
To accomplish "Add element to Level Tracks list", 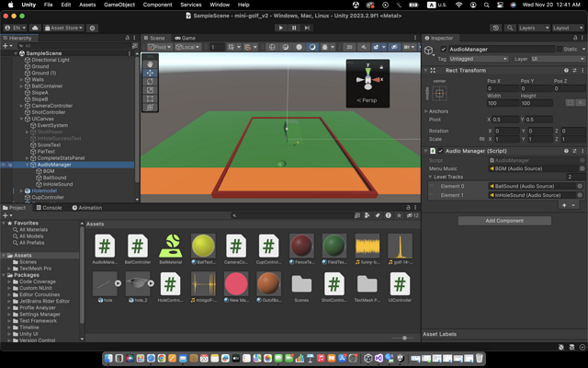I will [564, 205].
